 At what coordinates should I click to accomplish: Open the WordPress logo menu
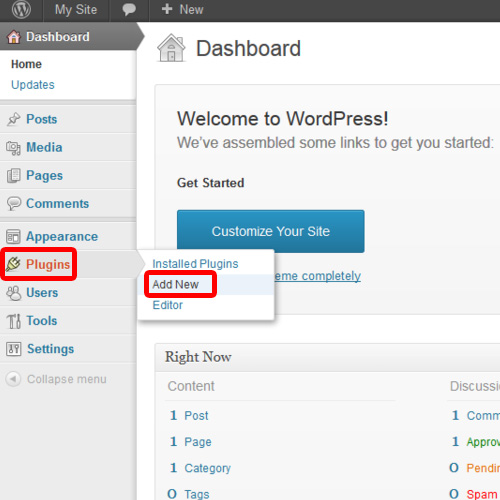(x=21, y=10)
